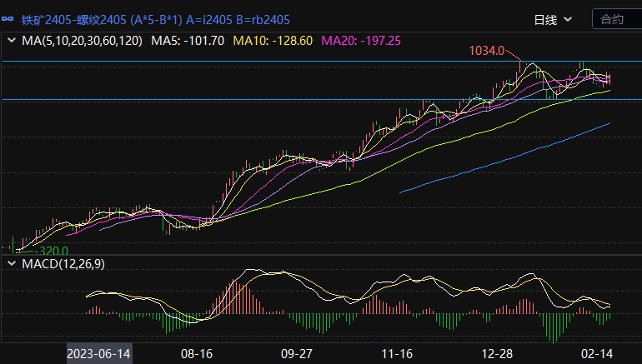
Task: Click the 08-16 date on time axis
Action: [x=197, y=354]
